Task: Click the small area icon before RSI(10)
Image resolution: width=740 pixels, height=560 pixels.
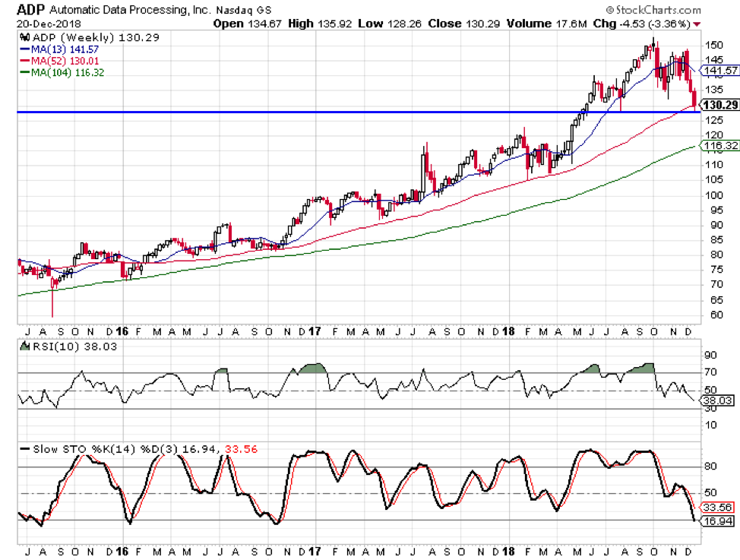Action: (24, 346)
